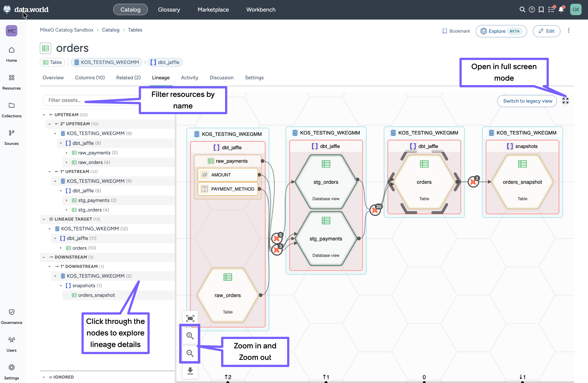Expand the IGNORED section
The height and width of the screenshot is (383, 588).
pyautogui.click(x=44, y=377)
